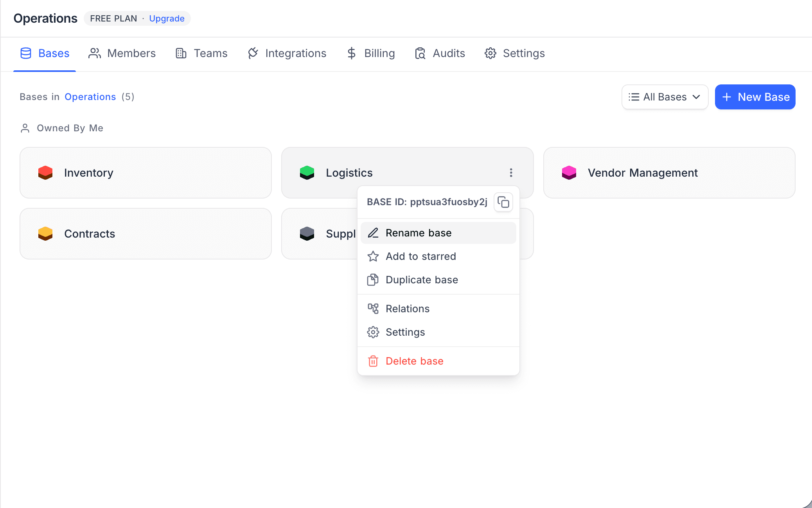Switch to the Members tab
Viewport: 812px width, 508px height.
click(122, 53)
